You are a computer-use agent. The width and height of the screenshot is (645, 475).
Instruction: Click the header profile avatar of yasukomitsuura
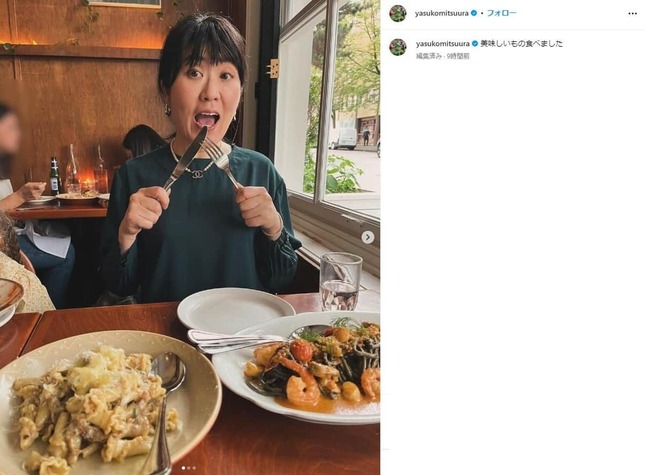point(398,14)
